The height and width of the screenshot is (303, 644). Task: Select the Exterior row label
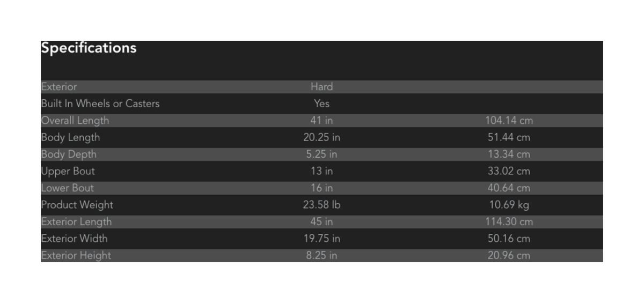click(59, 87)
